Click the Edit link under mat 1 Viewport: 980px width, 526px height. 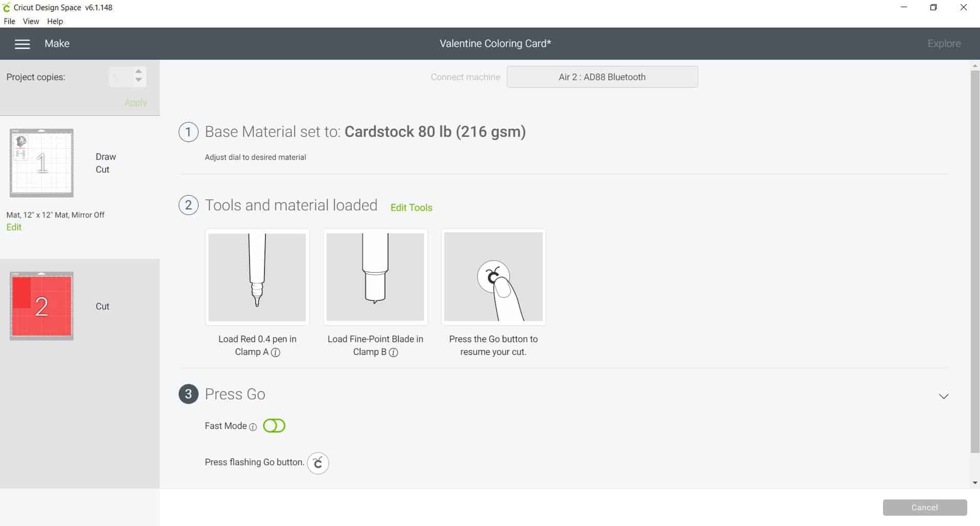click(14, 227)
